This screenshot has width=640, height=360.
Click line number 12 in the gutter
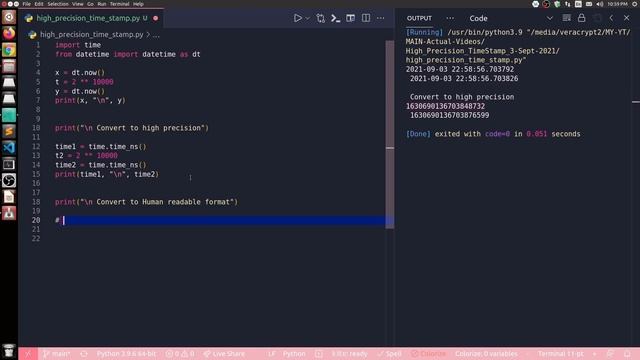(36, 147)
